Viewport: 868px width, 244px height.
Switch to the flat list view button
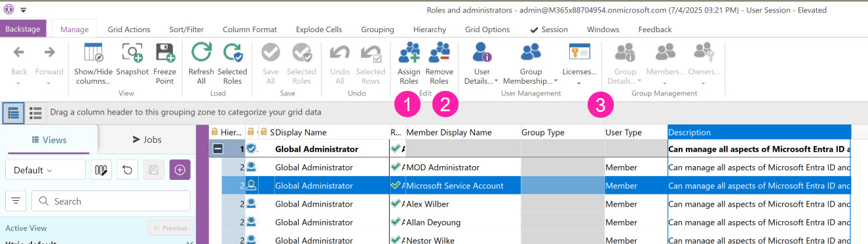(x=35, y=113)
